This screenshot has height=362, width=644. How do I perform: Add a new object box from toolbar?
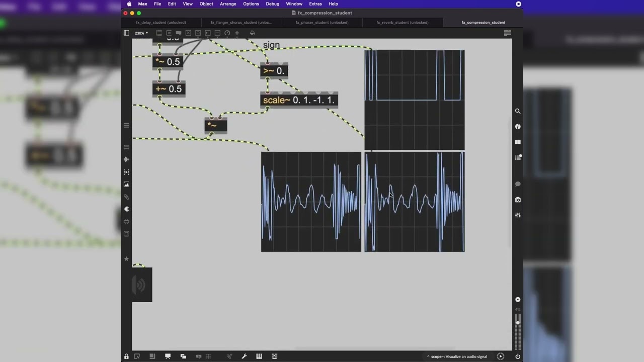coord(159,33)
